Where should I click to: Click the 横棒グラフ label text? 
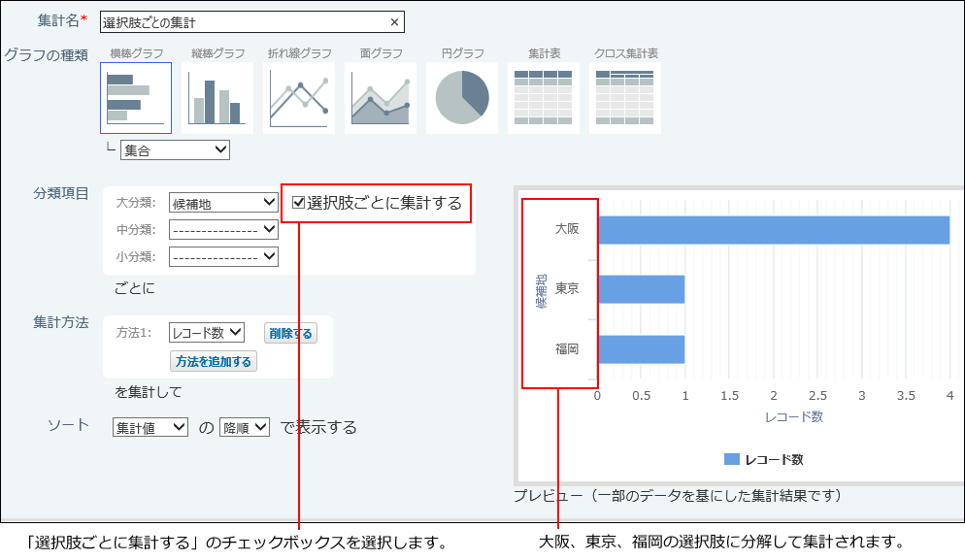[136, 53]
